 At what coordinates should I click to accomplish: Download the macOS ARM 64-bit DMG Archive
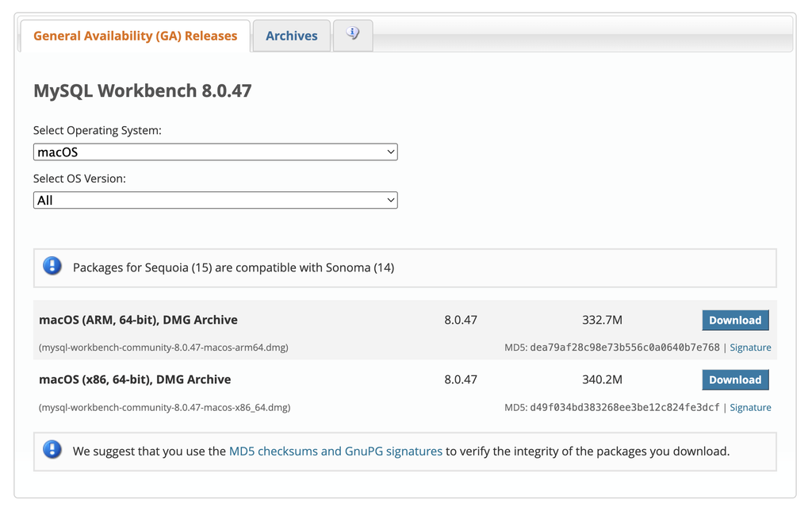735,321
